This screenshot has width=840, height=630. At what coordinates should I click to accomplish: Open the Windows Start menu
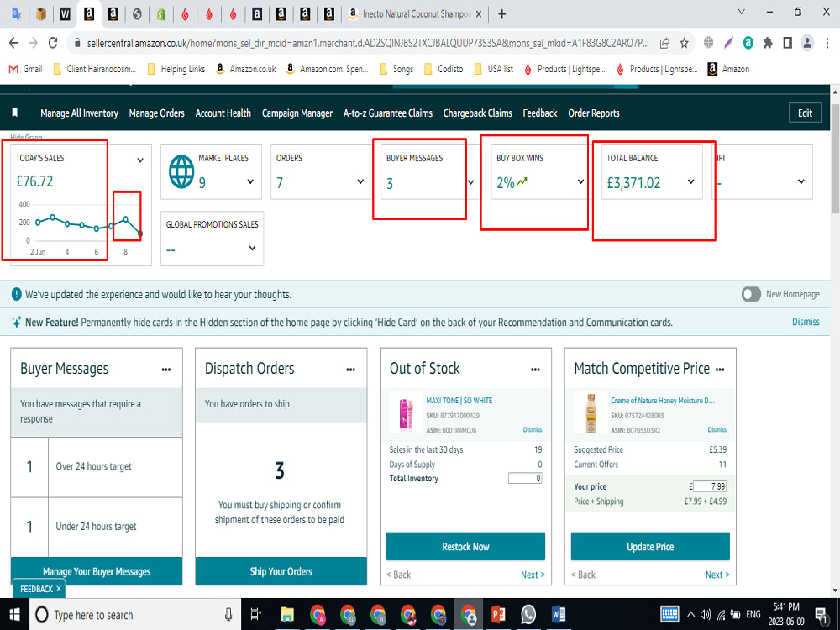(14, 615)
